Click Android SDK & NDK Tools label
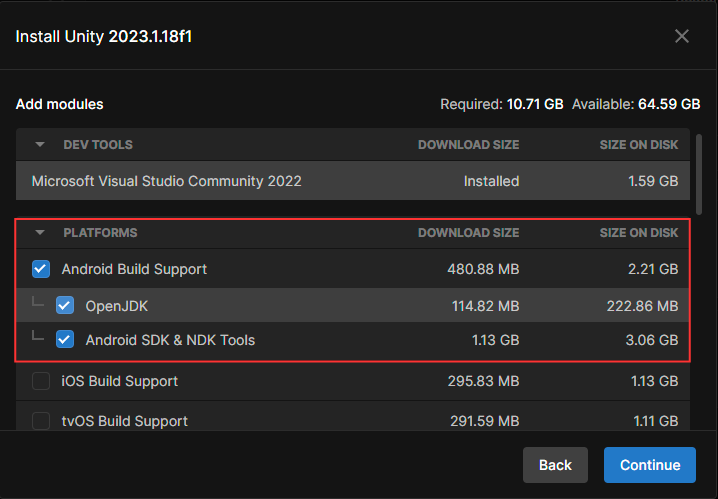718x499 pixels. pos(170,340)
